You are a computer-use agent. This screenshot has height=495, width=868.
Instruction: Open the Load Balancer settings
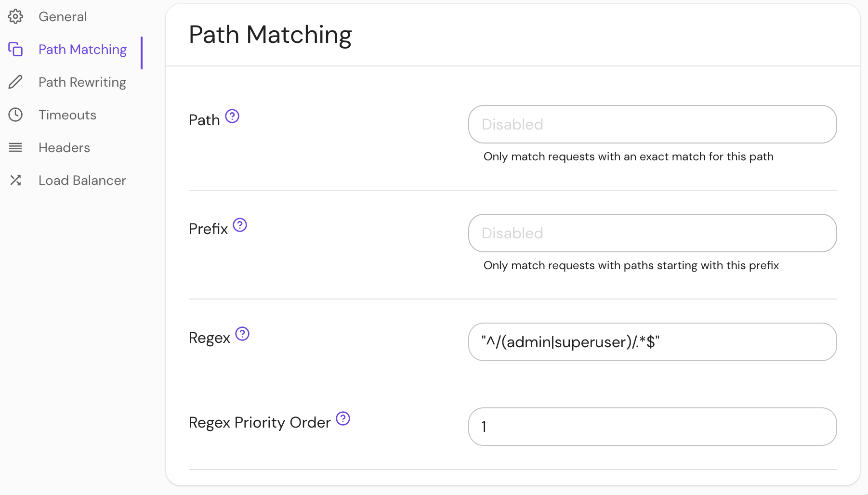82,180
